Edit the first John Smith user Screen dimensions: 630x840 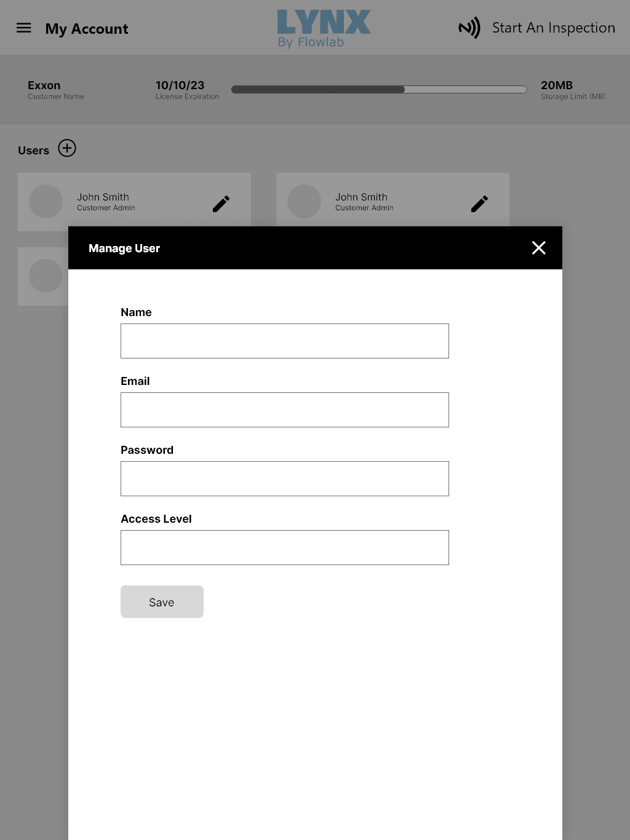tap(221, 204)
